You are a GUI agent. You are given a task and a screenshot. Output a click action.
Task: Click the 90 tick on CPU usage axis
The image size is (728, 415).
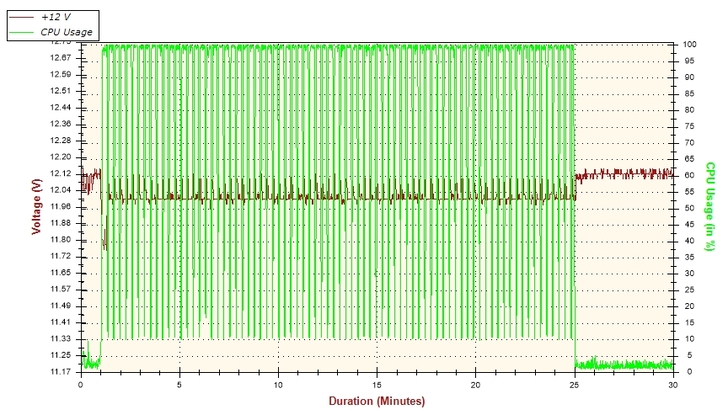pos(689,77)
